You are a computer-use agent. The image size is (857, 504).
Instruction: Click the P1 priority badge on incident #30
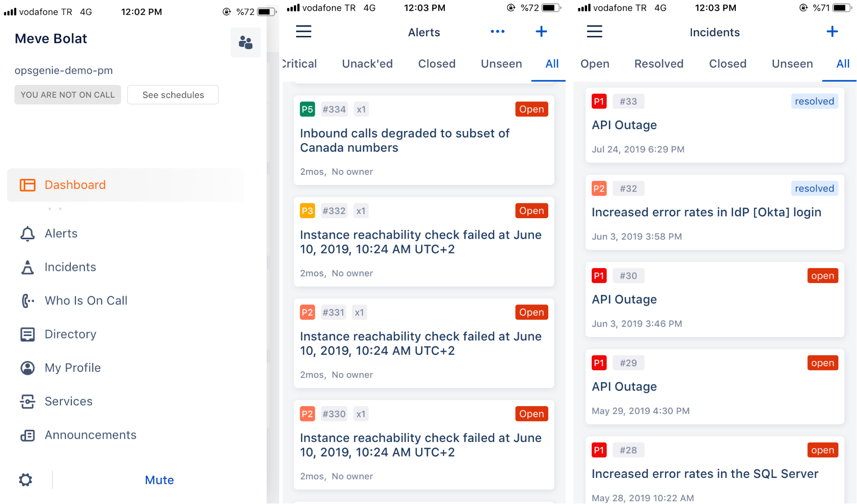point(599,276)
